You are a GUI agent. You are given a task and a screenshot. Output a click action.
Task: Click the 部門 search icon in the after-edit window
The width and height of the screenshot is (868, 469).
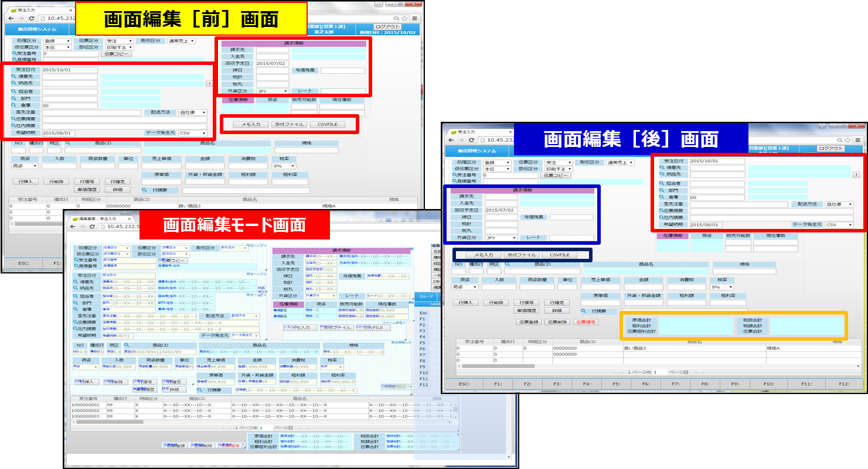(x=662, y=191)
